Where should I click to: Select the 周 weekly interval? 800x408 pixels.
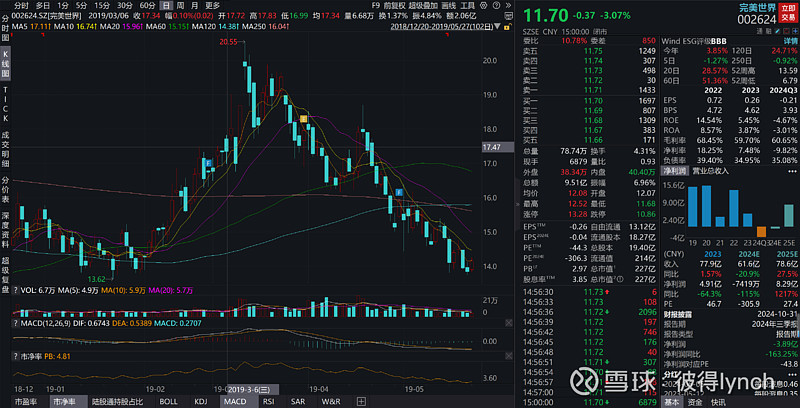[x=181, y=6]
